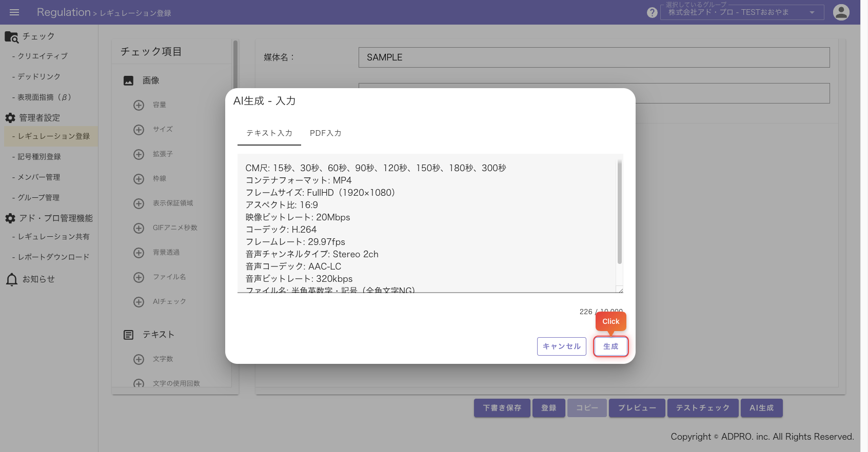Switch to the PDF入力 tab
This screenshot has width=868, height=452.
tap(325, 133)
